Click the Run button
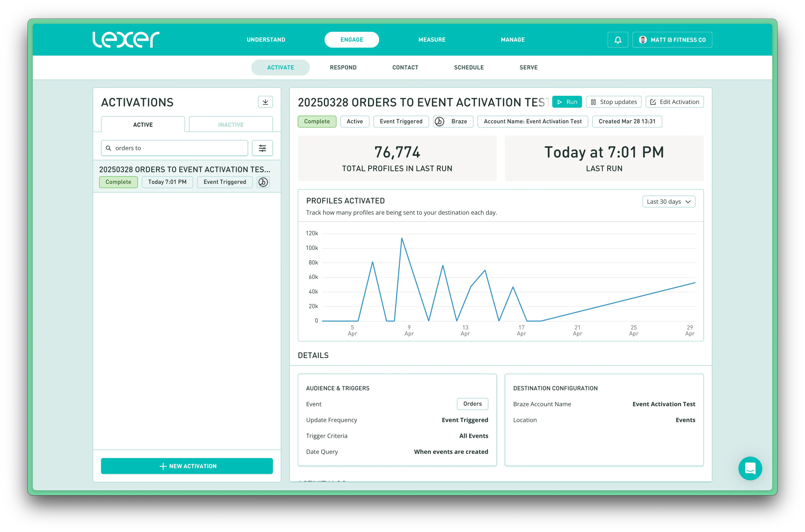The width and height of the screenshot is (805, 532). 567,102
